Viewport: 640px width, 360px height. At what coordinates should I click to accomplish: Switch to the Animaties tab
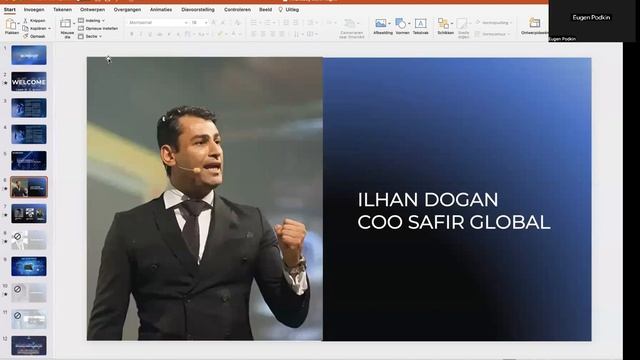tap(161, 9)
